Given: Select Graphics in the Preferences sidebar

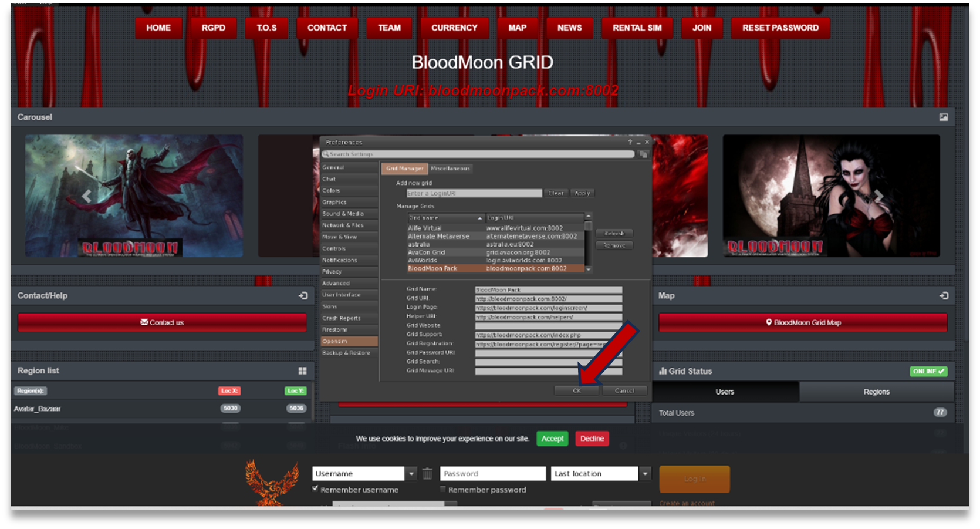Looking at the screenshot, I should point(349,202).
